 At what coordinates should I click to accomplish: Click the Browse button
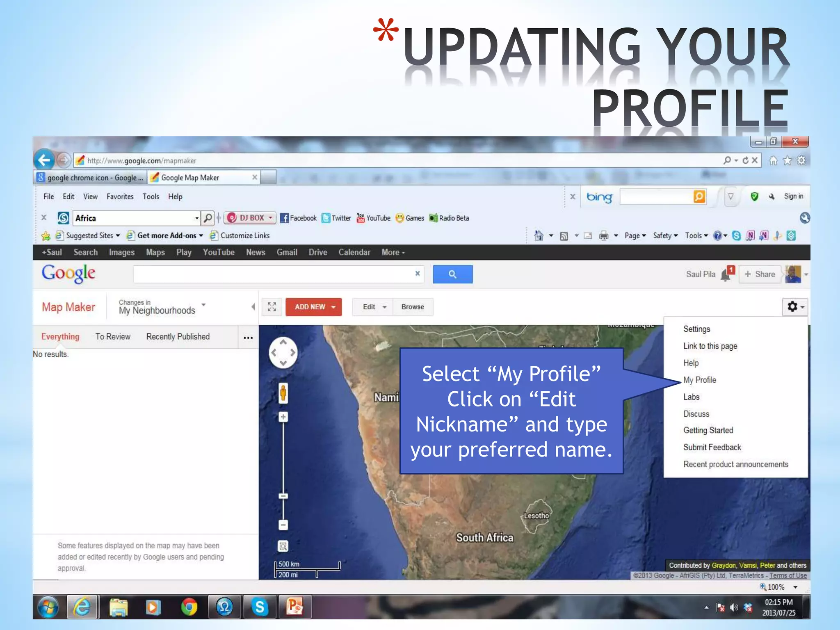tap(413, 307)
